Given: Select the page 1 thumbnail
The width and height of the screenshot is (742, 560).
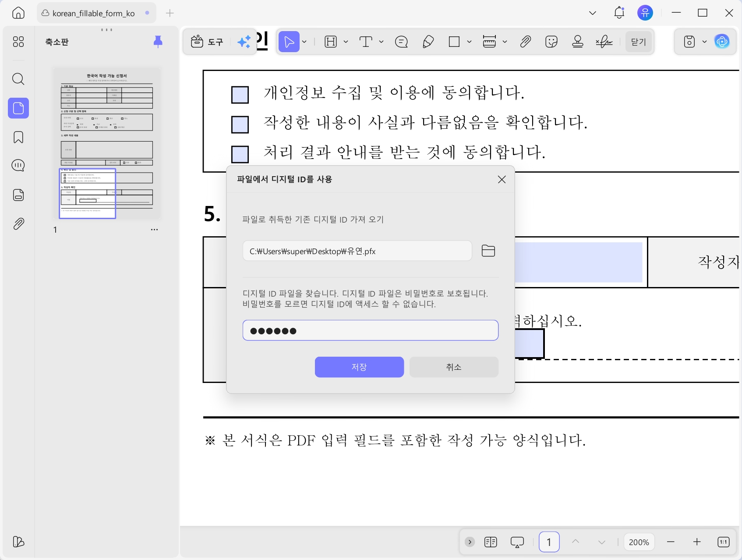Looking at the screenshot, I should point(106,143).
